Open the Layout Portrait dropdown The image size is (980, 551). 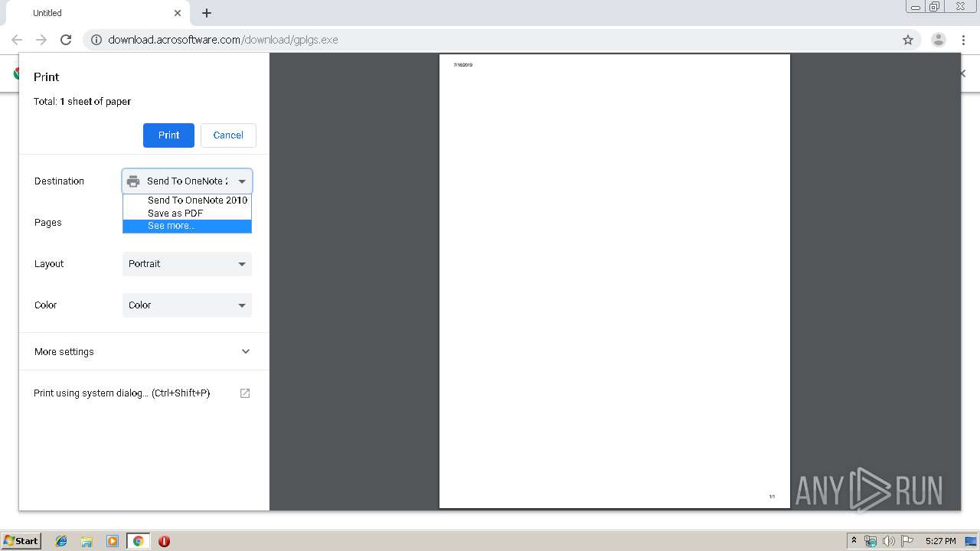pos(187,264)
